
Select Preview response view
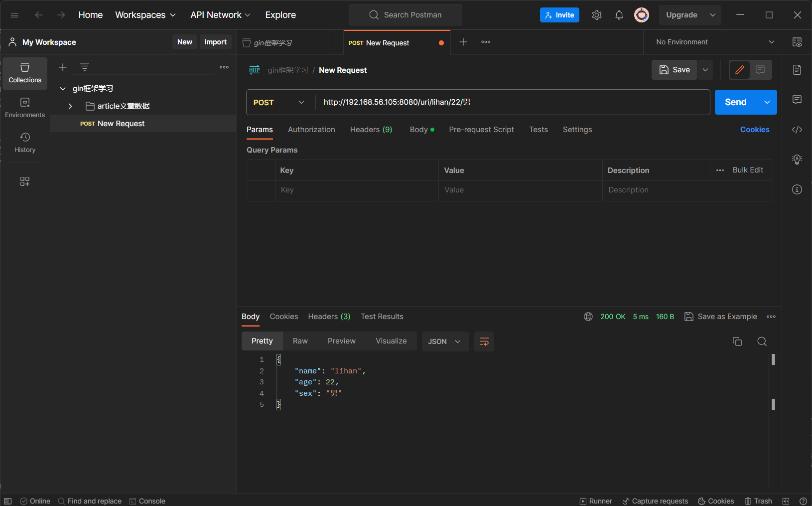pos(342,341)
